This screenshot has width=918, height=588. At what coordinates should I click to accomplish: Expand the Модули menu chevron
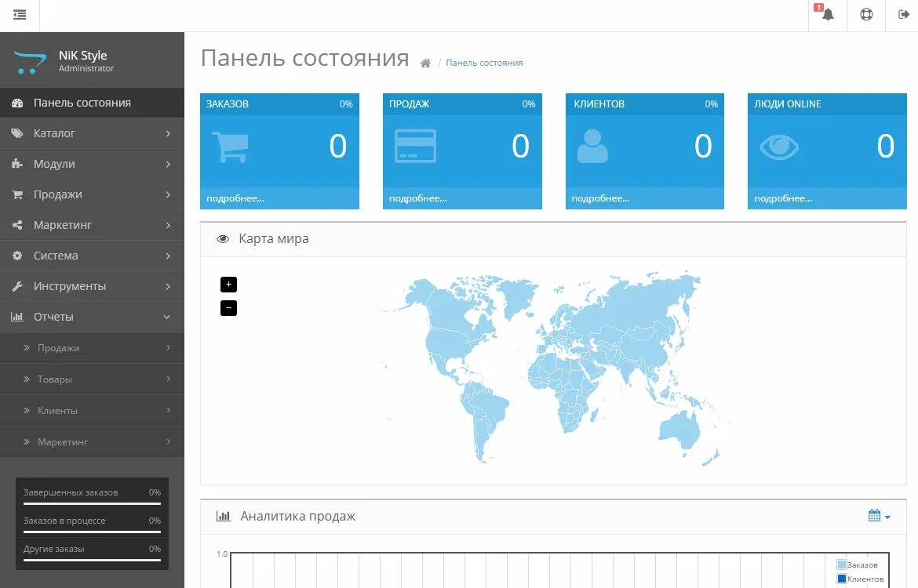pyautogui.click(x=168, y=164)
